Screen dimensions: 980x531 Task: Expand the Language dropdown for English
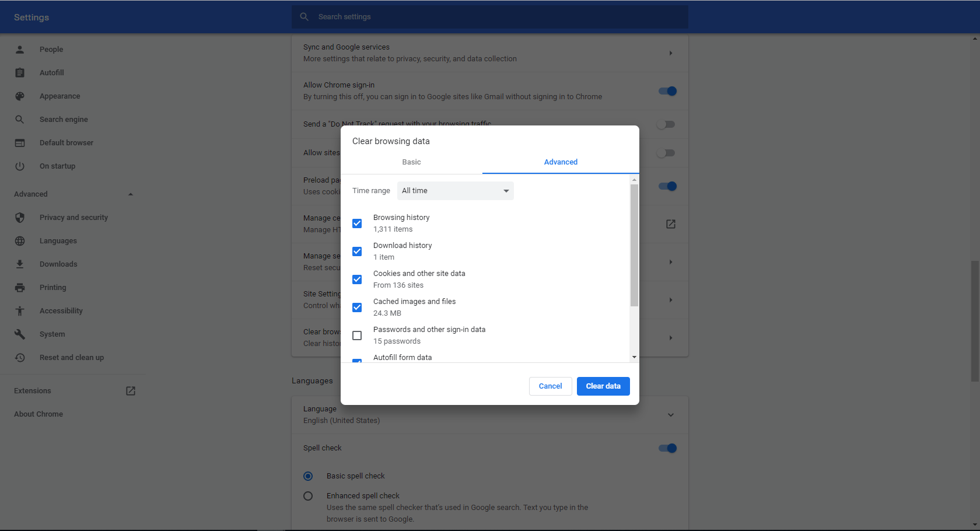pos(670,414)
